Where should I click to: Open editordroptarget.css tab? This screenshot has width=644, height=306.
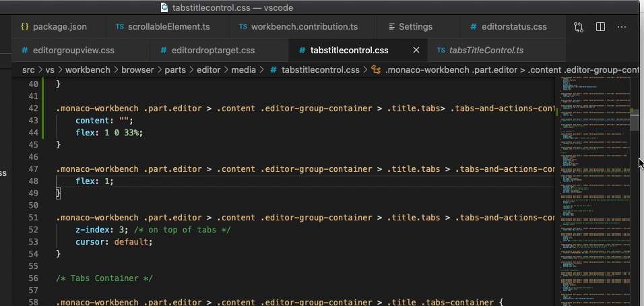click(220, 50)
